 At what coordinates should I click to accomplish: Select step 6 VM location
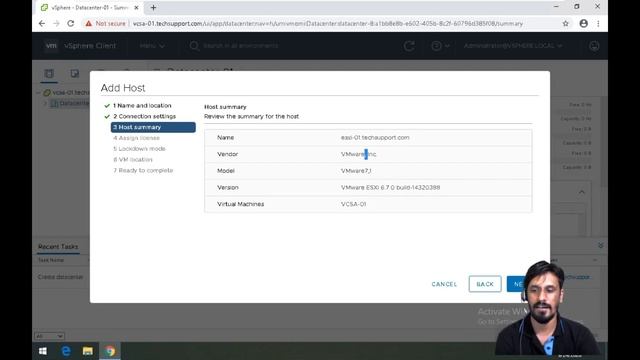tap(133, 160)
